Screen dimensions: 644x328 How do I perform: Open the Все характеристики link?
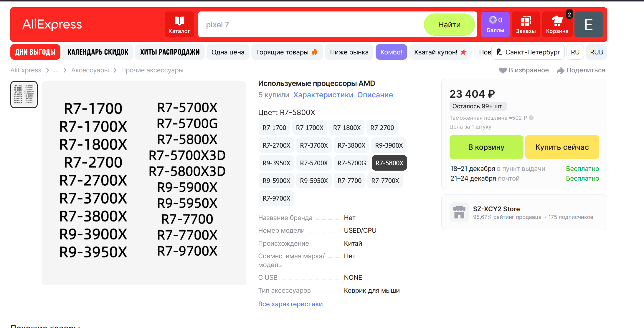pyautogui.click(x=290, y=304)
